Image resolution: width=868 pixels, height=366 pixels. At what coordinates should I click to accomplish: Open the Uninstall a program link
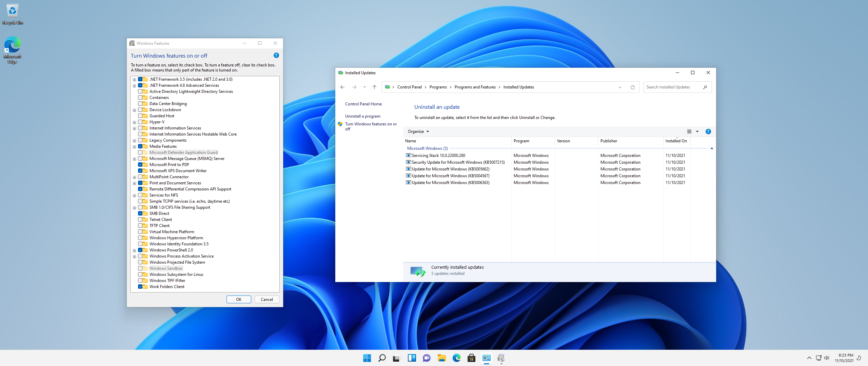tap(363, 116)
